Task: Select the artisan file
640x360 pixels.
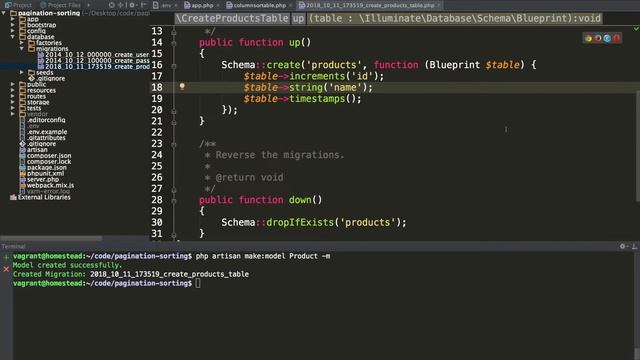Action: (33, 150)
